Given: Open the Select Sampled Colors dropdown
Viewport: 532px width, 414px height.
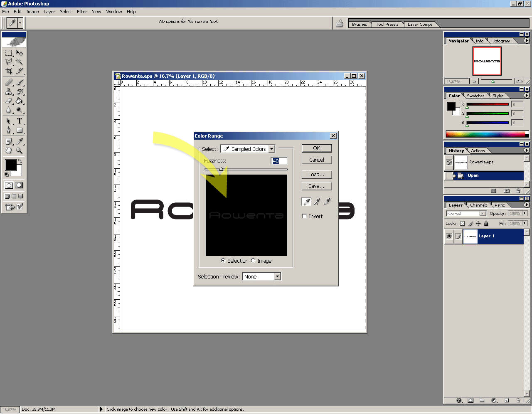Looking at the screenshot, I should pyautogui.click(x=248, y=149).
